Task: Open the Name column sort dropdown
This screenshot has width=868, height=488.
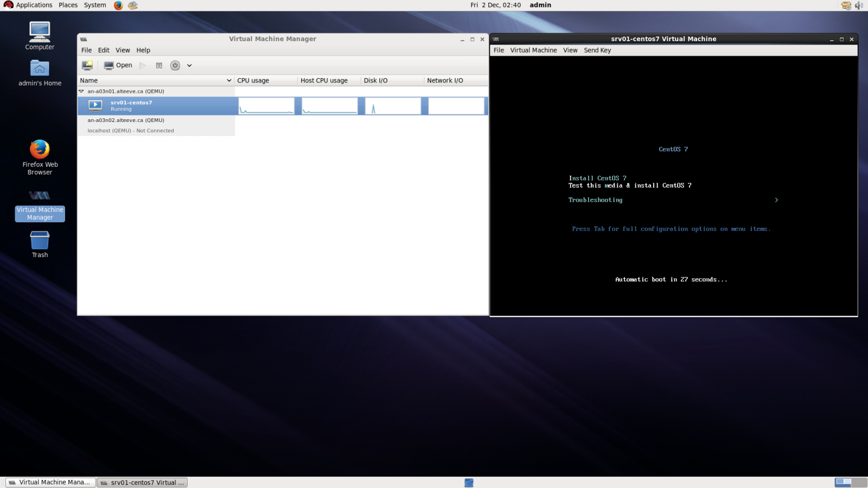Action: tap(229, 80)
